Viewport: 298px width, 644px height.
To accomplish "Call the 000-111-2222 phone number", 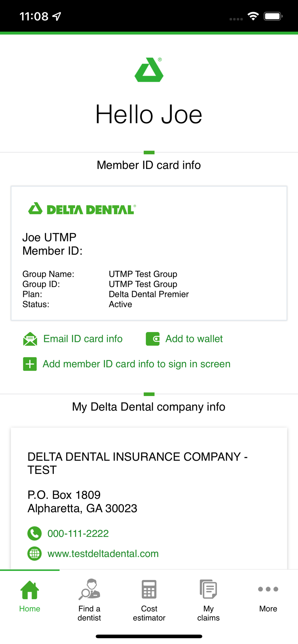I will point(78,534).
